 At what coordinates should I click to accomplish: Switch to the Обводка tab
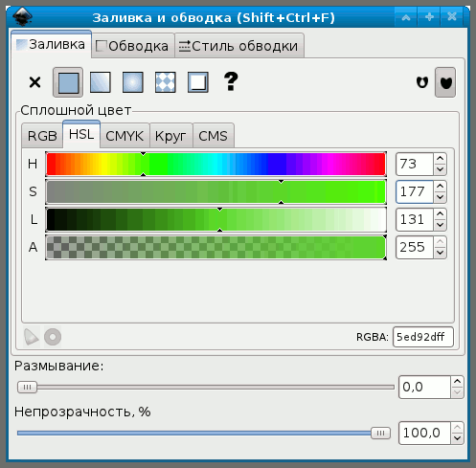tap(133, 46)
